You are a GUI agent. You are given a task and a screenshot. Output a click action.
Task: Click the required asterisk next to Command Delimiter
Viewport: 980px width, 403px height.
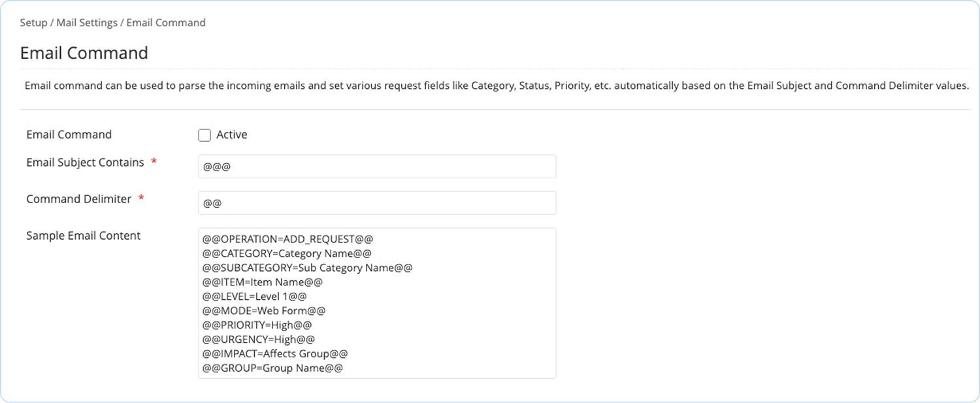point(140,199)
